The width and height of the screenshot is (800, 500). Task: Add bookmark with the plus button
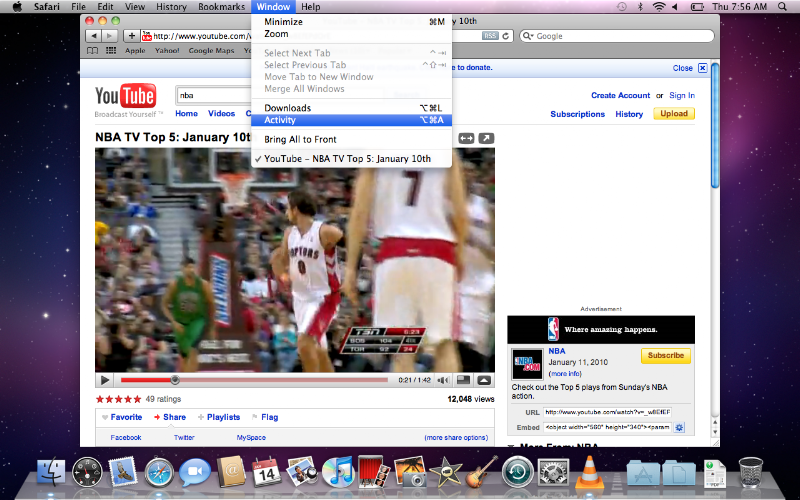click(x=132, y=36)
